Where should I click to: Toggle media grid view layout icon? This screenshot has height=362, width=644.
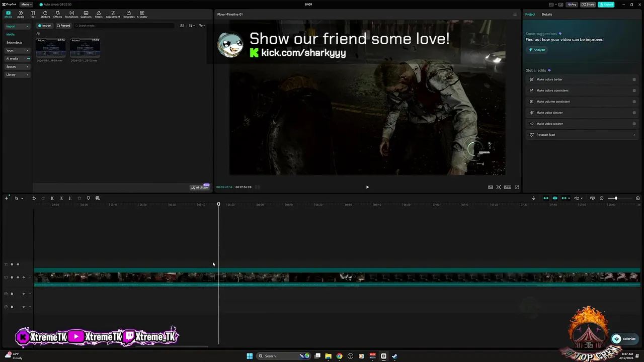click(182, 26)
